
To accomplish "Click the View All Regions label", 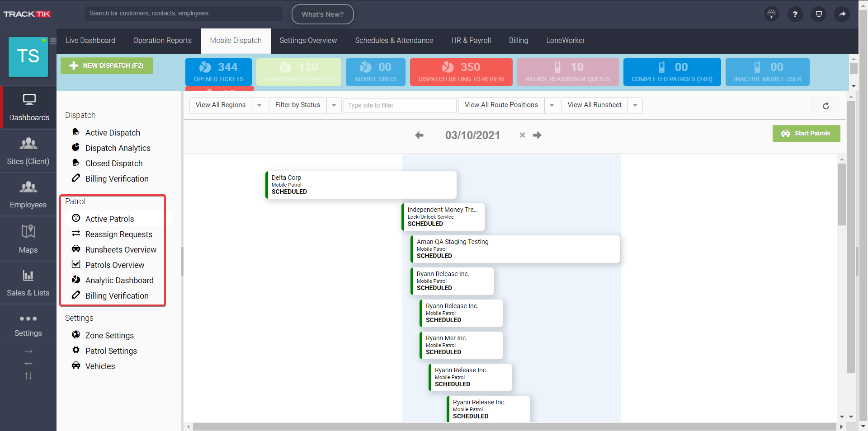I will pos(221,105).
